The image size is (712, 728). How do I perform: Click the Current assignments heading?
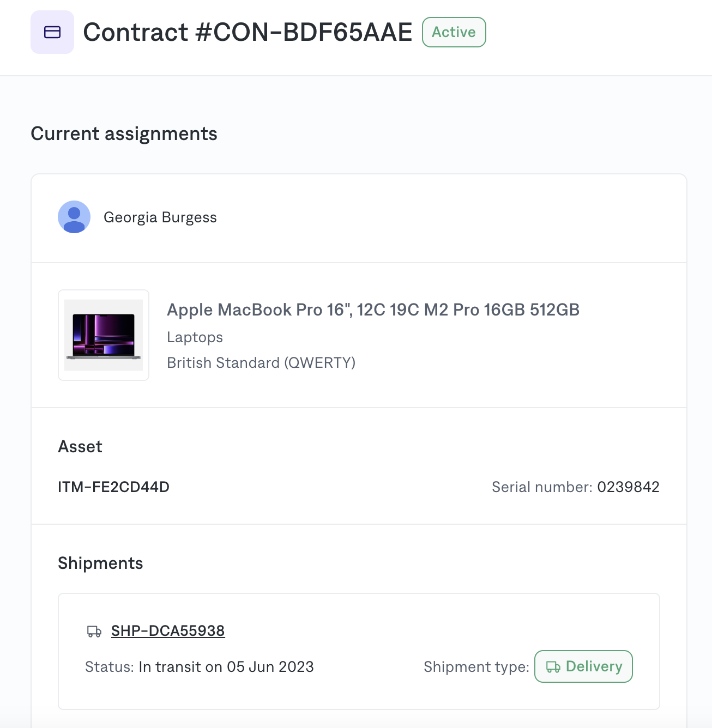click(x=124, y=134)
